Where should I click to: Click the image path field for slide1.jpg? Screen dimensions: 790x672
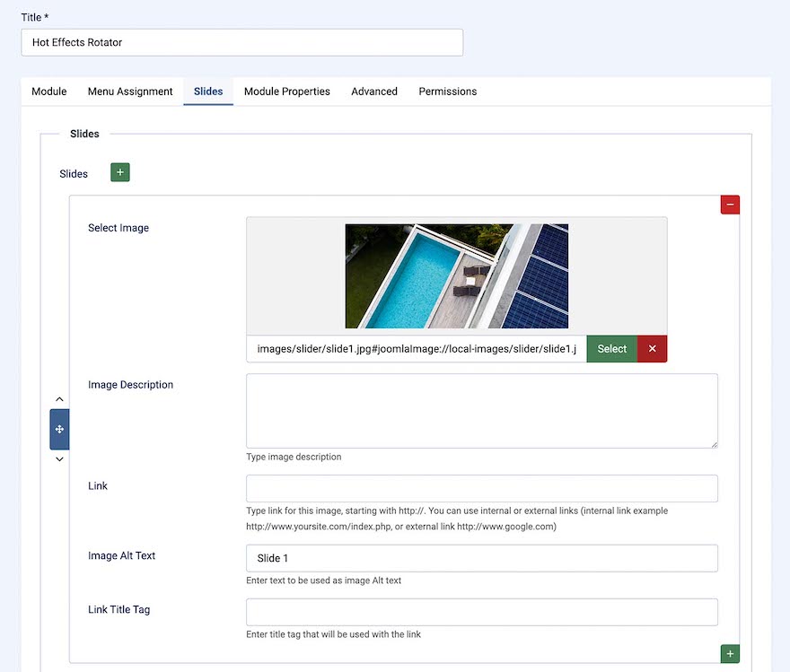[417, 349]
